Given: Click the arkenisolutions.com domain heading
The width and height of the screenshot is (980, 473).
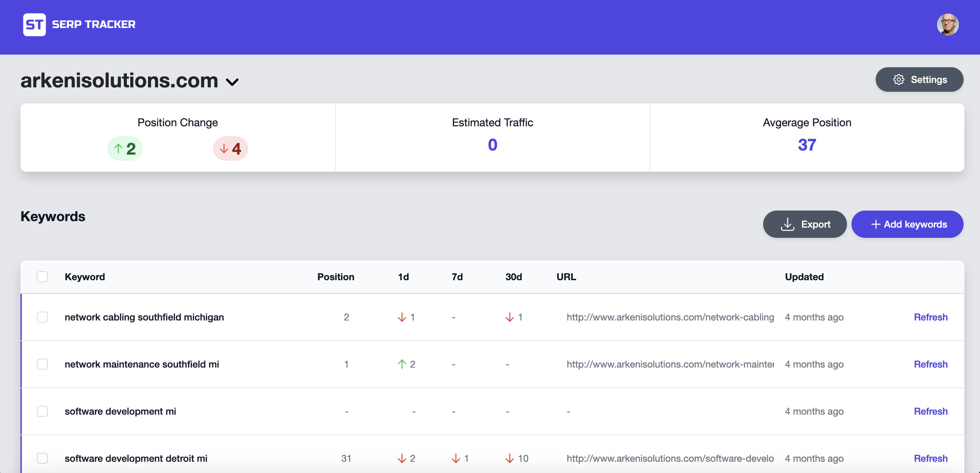Looking at the screenshot, I should tap(119, 80).
